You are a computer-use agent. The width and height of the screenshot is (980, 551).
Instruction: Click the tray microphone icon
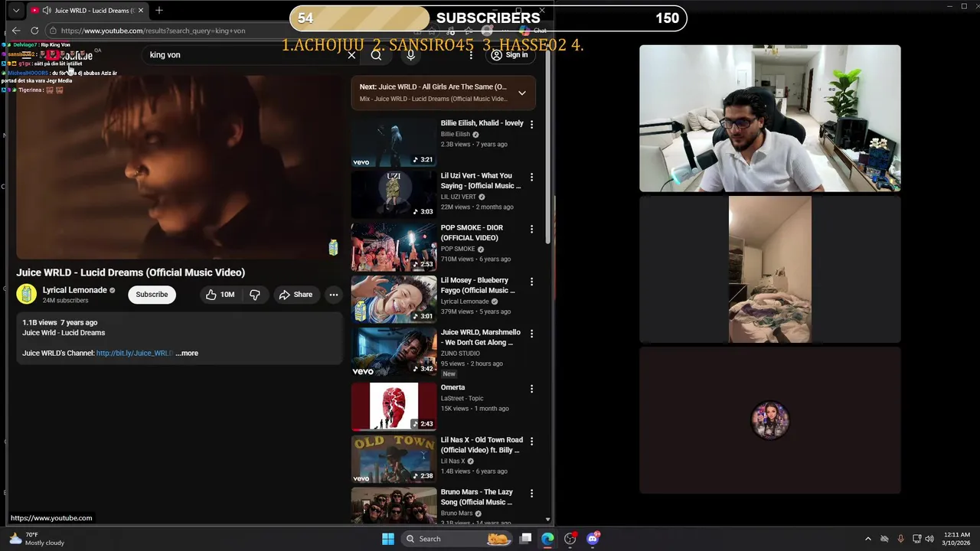tap(900, 539)
